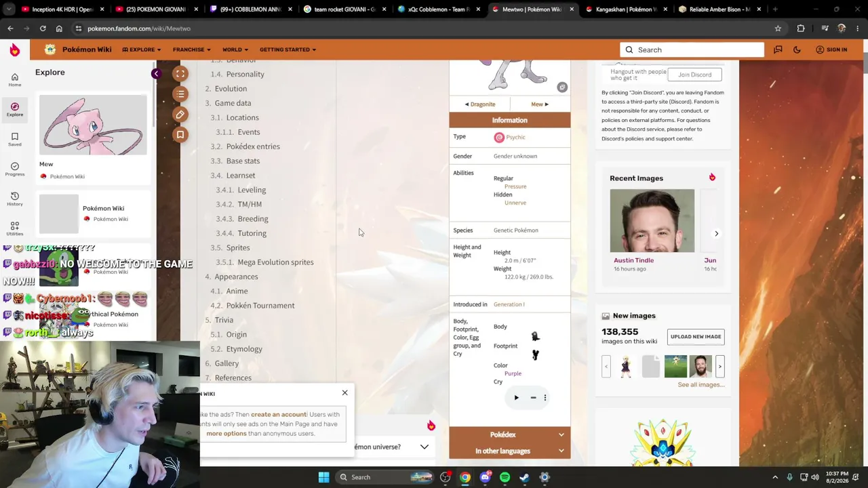Open the table of contents tool

tap(180, 94)
